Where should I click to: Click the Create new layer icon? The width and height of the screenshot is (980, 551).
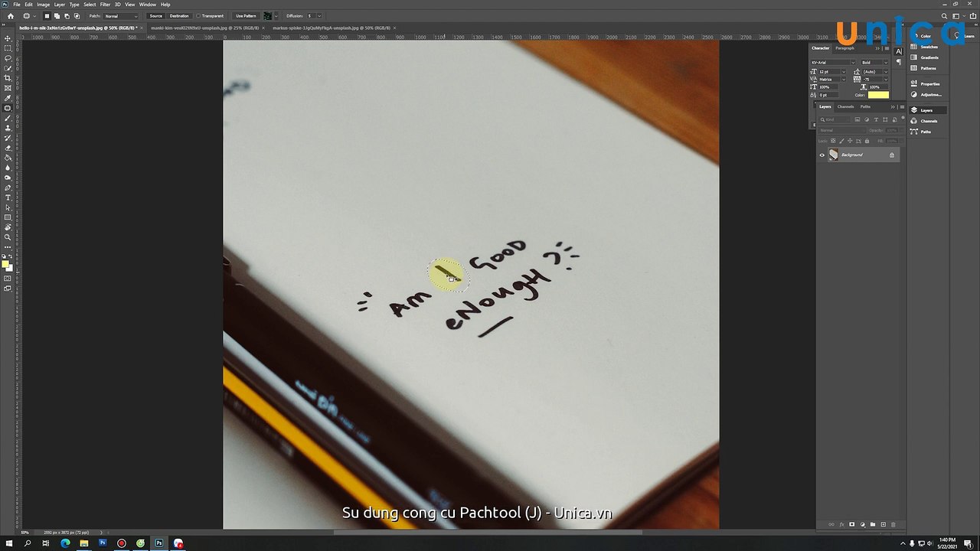coord(883,524)
